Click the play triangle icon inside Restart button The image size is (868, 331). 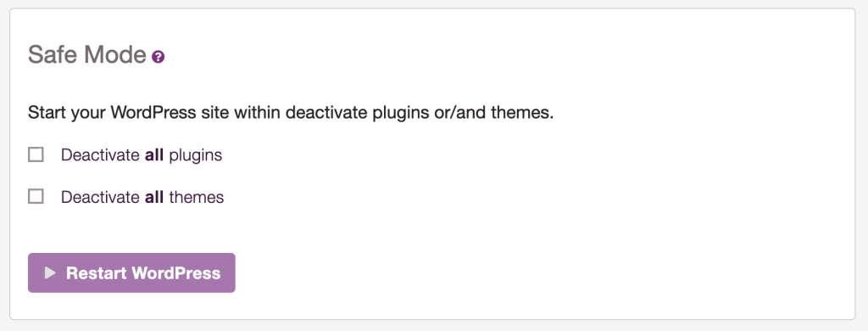(x=51, y=272)
